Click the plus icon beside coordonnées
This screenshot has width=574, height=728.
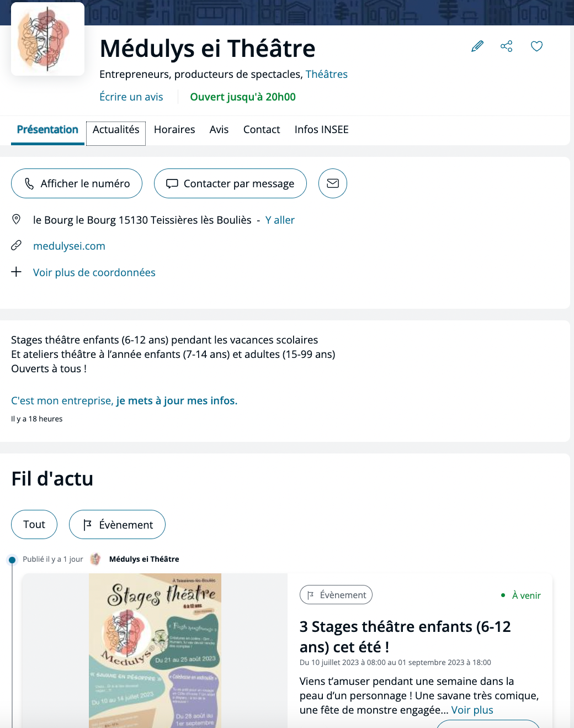[17, 272]
